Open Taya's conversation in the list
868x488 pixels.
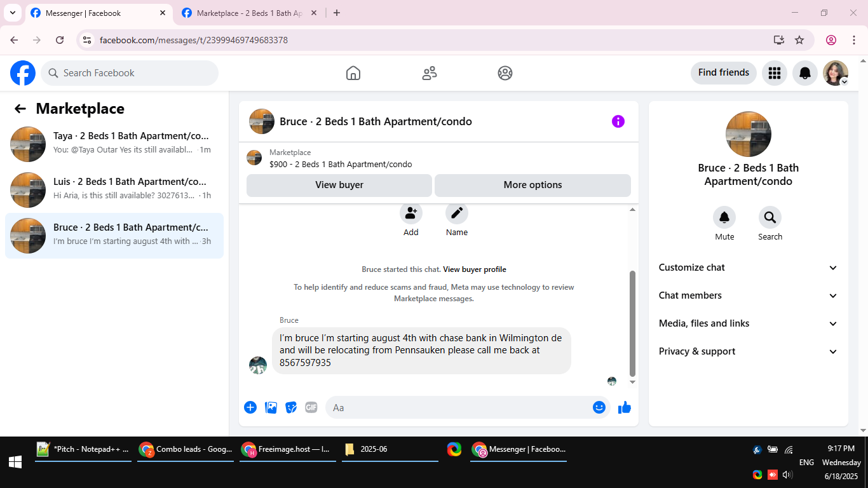click(114, 144)
